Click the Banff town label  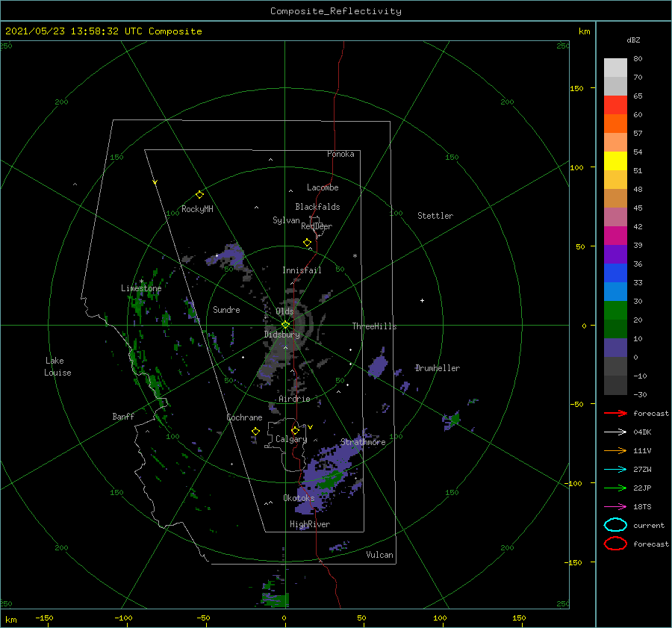click(123, 416)
